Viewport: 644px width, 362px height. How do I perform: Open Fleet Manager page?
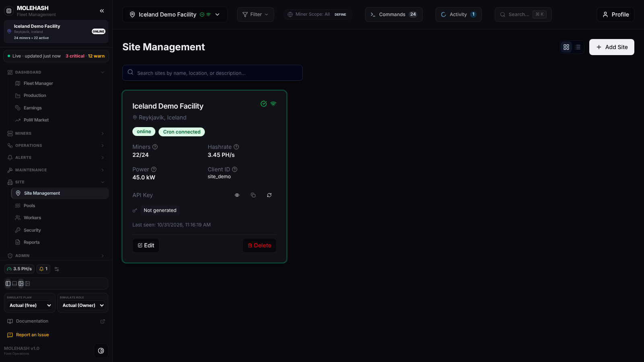[60, 83]
